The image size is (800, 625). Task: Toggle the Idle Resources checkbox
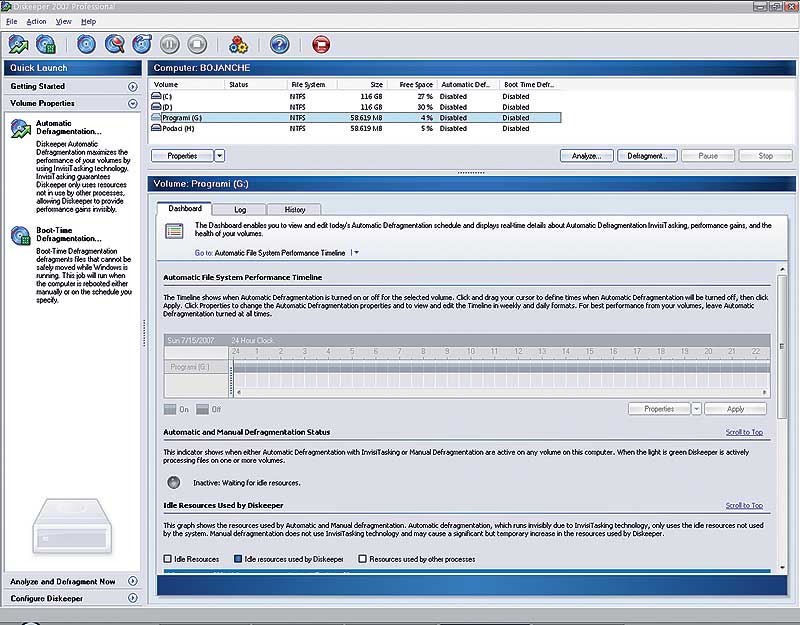tap(167, 559)
